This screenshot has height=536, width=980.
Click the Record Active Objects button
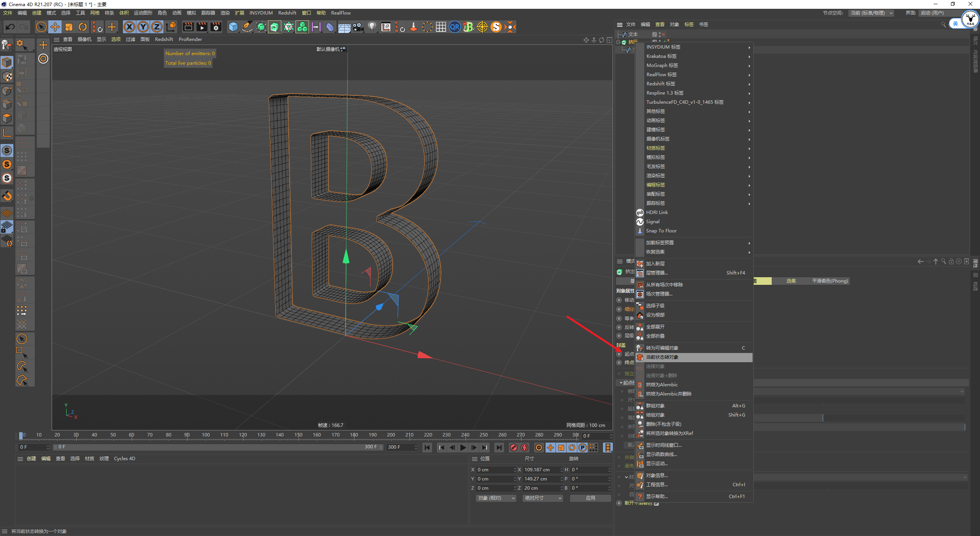click(514, 448)
